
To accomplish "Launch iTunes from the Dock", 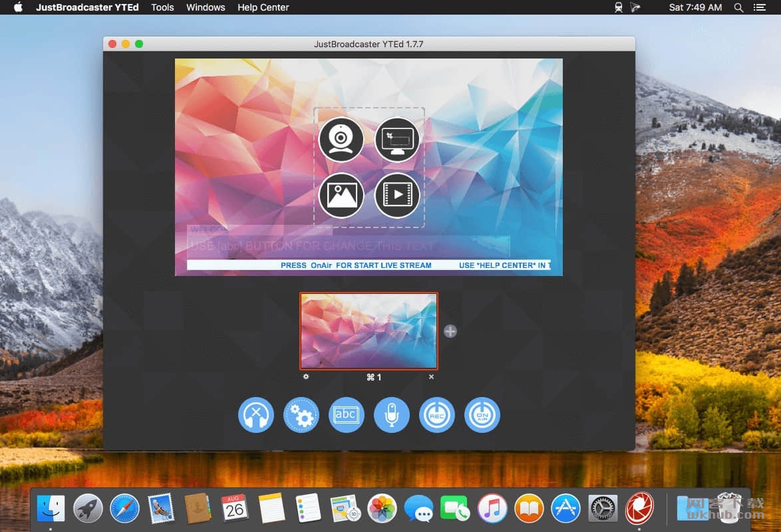I will (x=492, y=509).
